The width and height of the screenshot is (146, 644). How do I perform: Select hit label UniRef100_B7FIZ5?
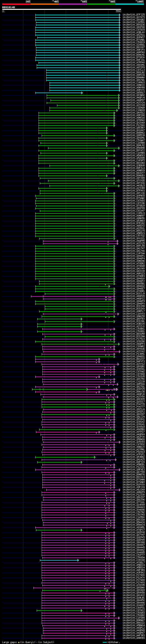tap(134, 15)
